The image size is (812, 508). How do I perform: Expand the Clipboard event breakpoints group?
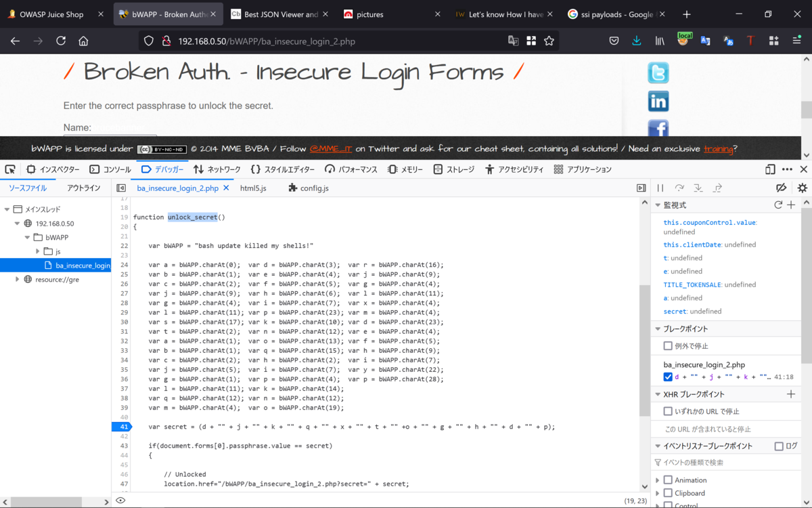click(x=657, y=492)
